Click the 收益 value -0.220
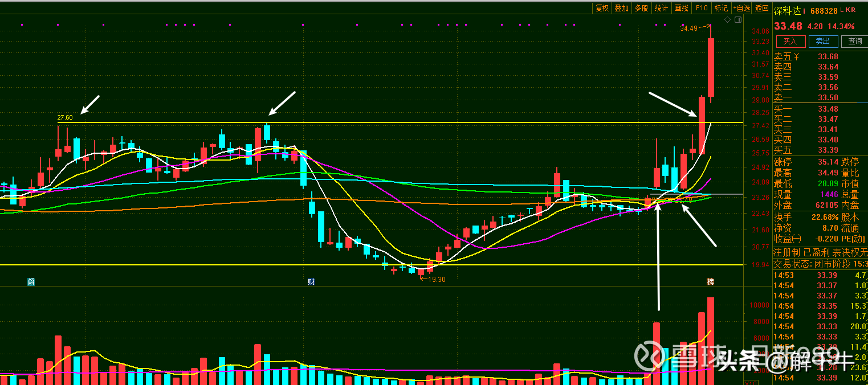Image resolution: width=868 pixels, height=385 pixels. [827, 239]
